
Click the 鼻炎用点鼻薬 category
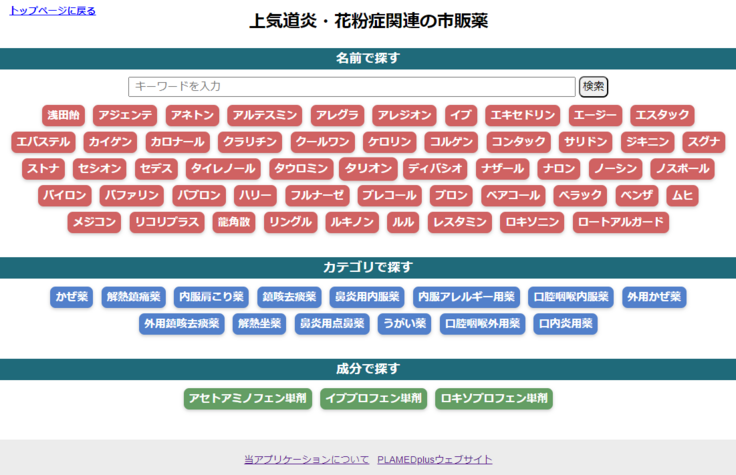pyautogui.click(x=332, y=324)
